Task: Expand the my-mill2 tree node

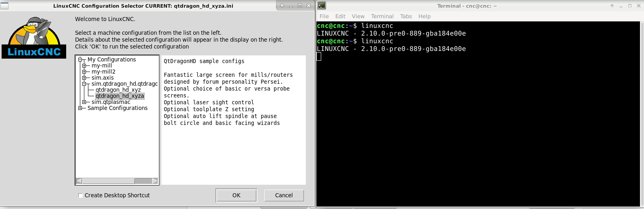Action: [x=84, y=72]
